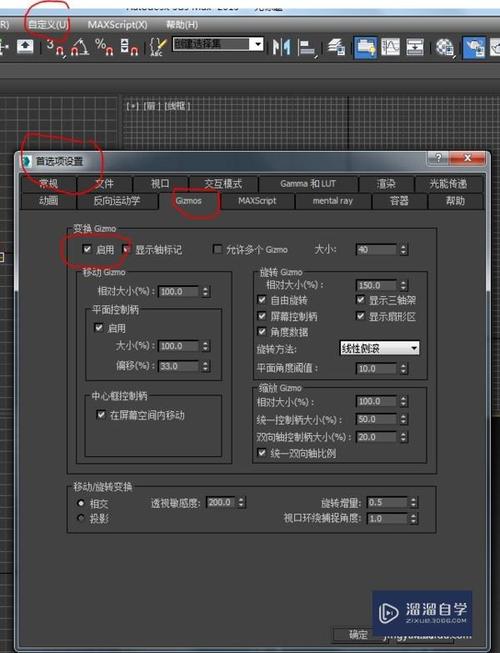Enable 允许多个 Gizmo checkbox
Image resolution: width=500 pixels, height=653 pixels.
217,249
